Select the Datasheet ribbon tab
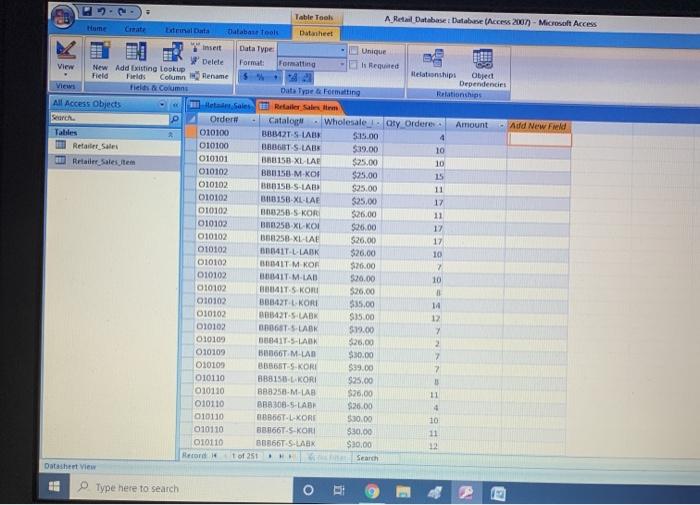 pos(316,33)
